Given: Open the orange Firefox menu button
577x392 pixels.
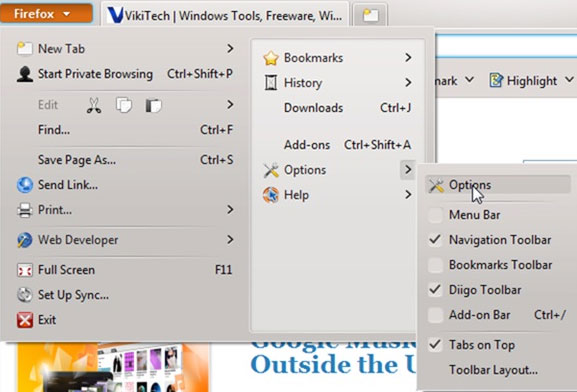Looking at the screenshot, I should (x=46, y=14).
